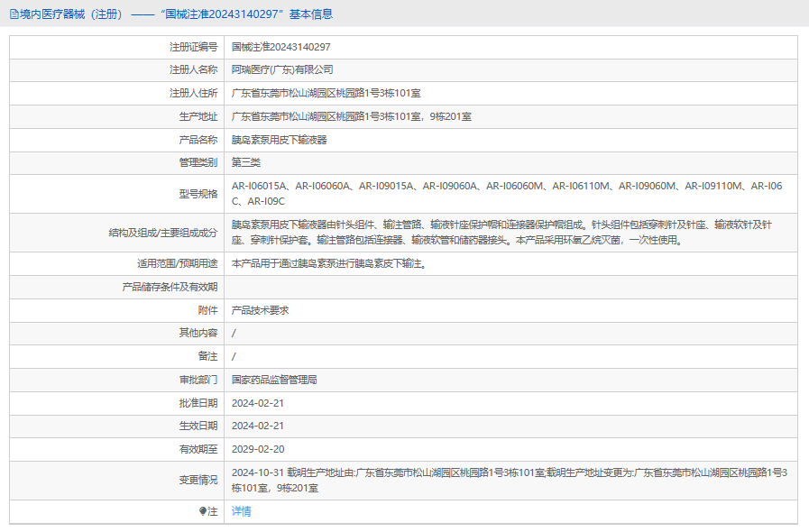Select the structure description mentioning 针头组件
Screen dimensions: 809x532
click(x=501, y=233)
